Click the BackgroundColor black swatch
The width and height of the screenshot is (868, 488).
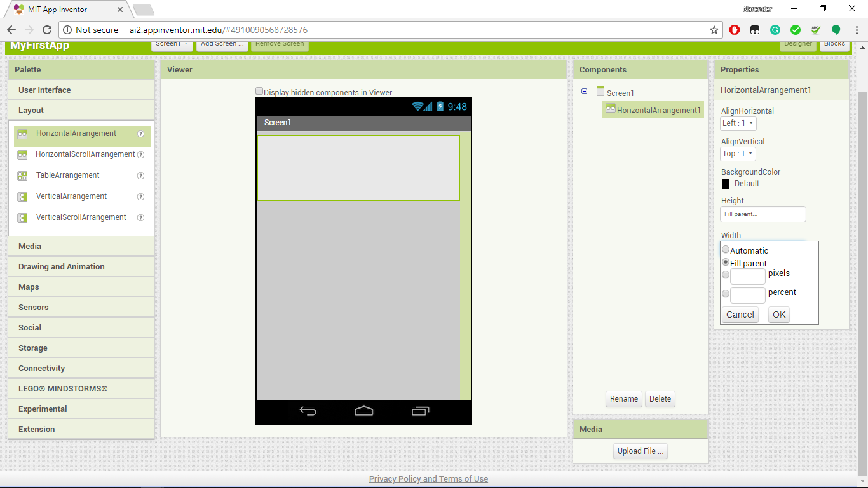coord(725,184)
